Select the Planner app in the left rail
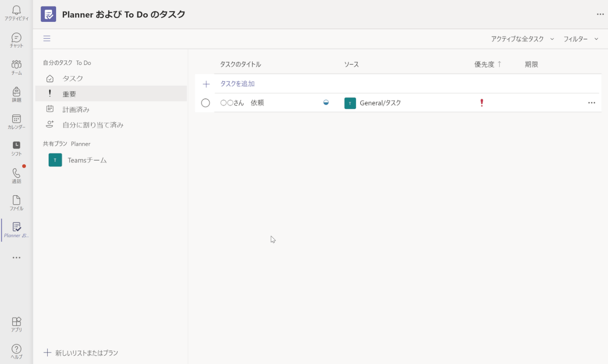 pos(16,230)
